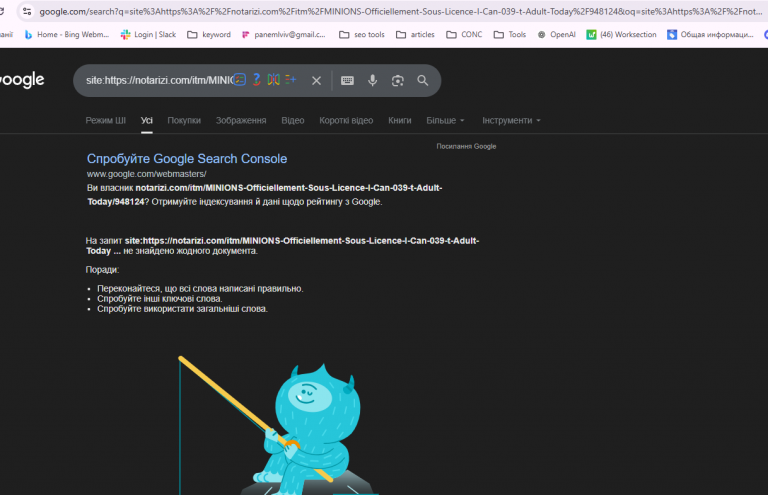The height and width of the screenshot is (495, 768).
Task: Click the red question mark extension icon
Action: [257, 79]
